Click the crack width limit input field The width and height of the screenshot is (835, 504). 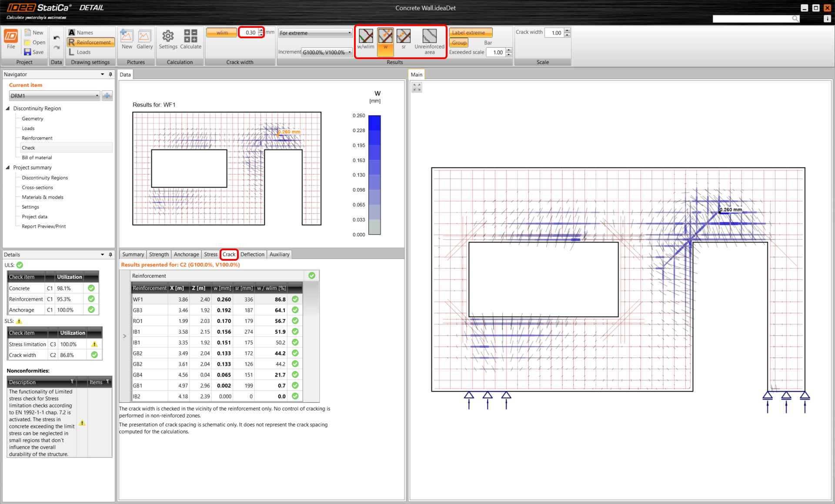pyautogui.click(x=250, y=33)
